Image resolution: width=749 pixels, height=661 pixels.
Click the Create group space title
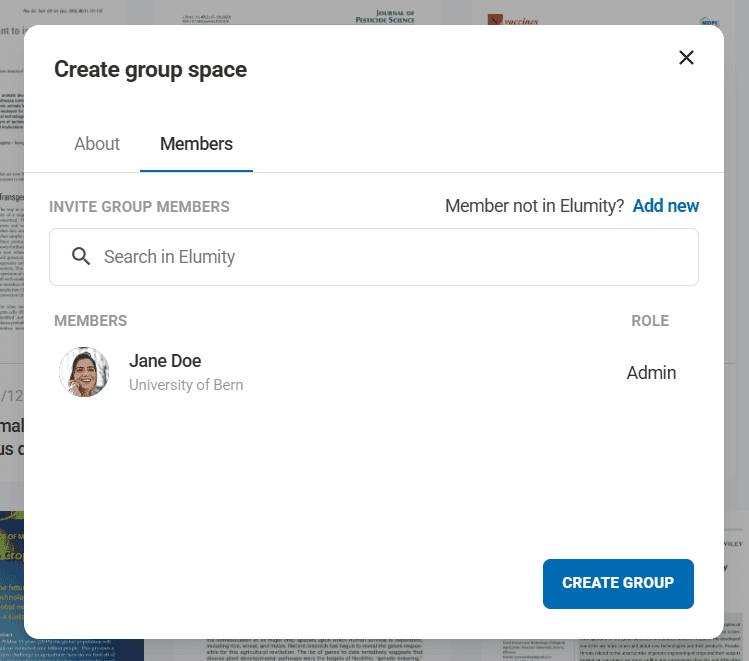(150, 69)
